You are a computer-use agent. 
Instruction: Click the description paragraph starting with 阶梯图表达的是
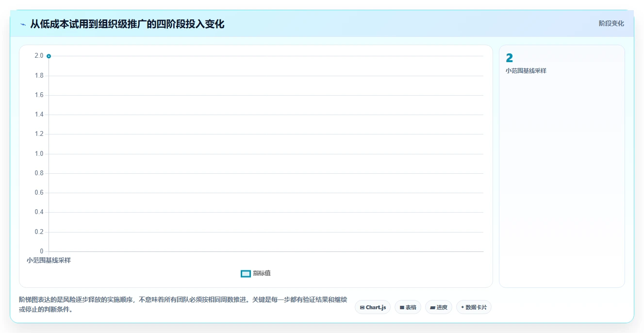tap(183, 305)
